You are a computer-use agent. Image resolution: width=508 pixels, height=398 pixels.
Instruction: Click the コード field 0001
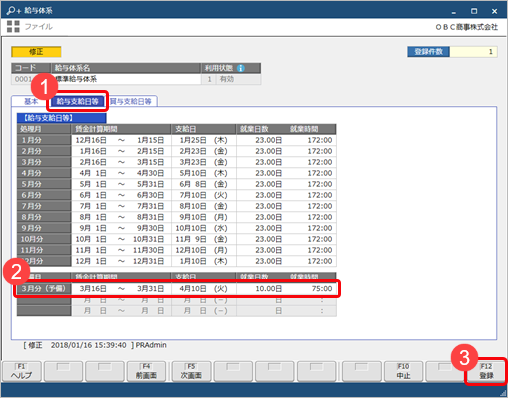point(31,79)
